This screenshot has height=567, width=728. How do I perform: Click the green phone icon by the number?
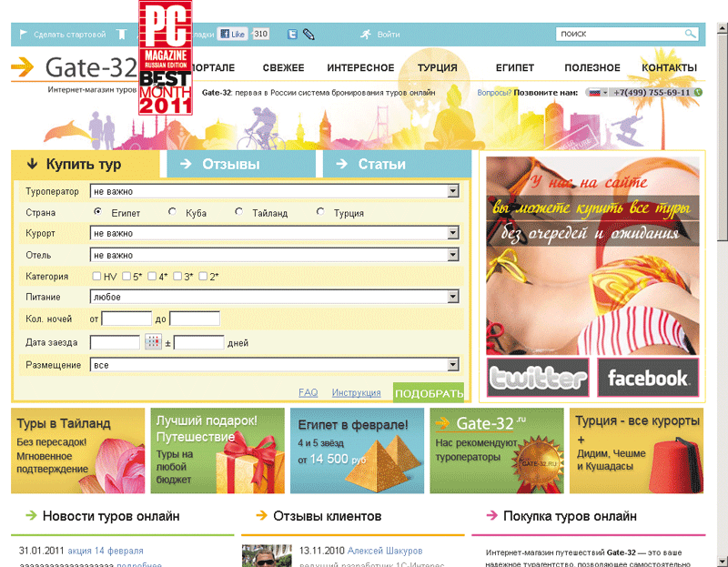pyautogui.click(x=698, y=93)
